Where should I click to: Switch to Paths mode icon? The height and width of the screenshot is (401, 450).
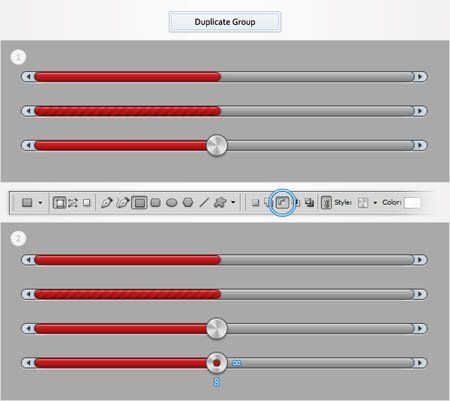pos(73,203)
